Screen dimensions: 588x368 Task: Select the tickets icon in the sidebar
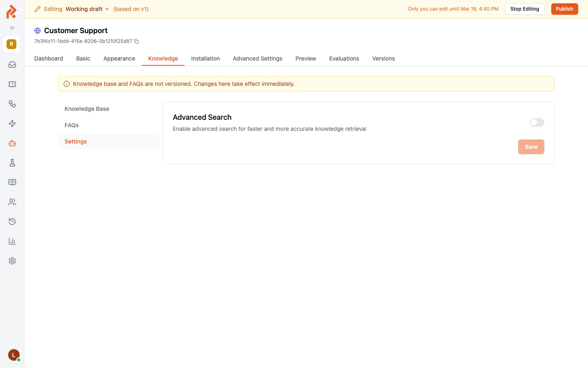click(x=12, y=84)
